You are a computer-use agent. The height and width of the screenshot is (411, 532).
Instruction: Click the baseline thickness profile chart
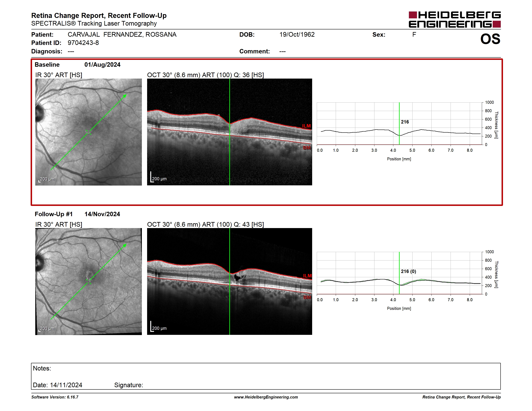click(x=399, y=124)
